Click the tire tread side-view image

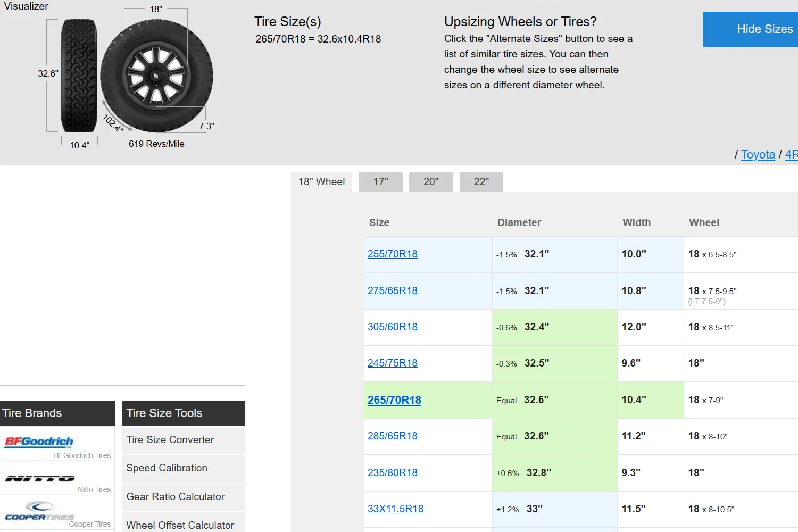[x=79, y=76]
